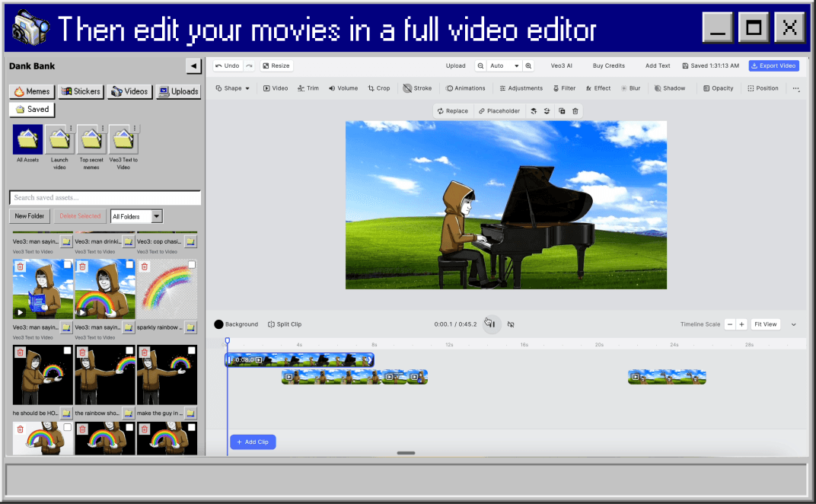Switch to the Stickers tab
Viewport: 816px width, 504px height.
81,91
